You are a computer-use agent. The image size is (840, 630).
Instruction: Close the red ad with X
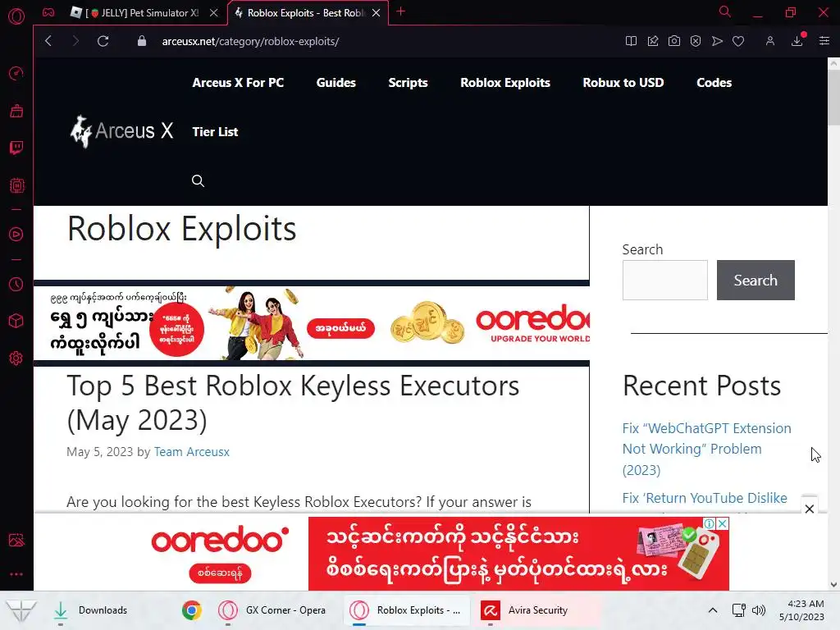coord(723,523)
